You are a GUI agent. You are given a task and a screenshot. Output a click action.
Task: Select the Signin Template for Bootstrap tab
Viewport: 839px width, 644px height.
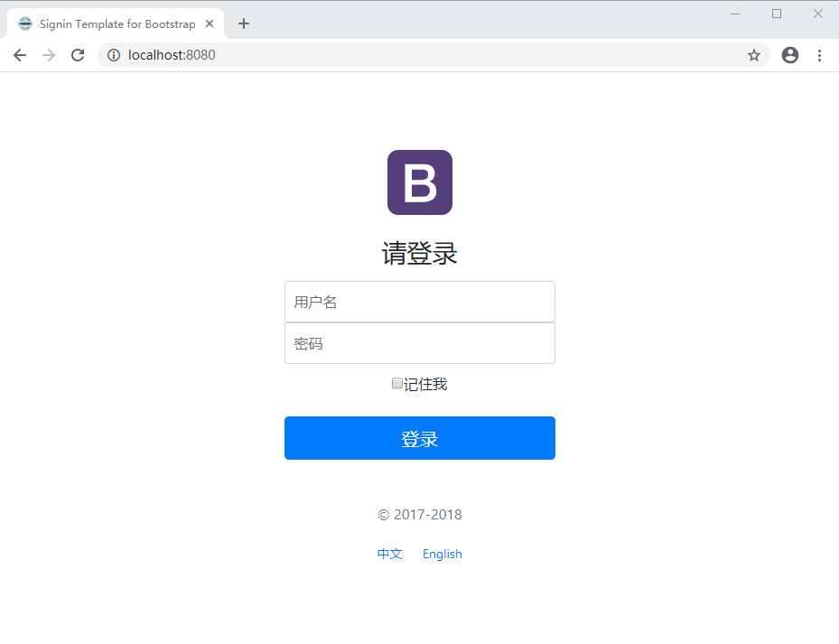click(x=117, y=23)
